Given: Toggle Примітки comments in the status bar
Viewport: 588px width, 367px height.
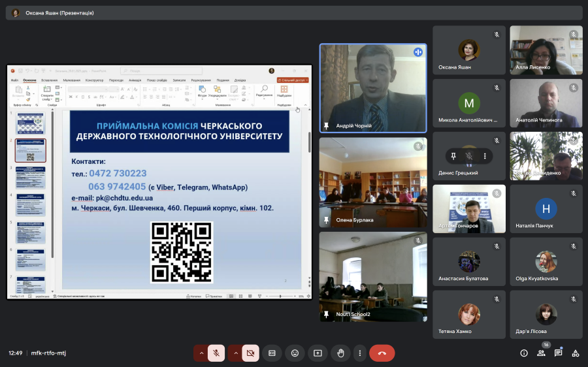Looking at the screenshot, I should [x=214, y=296].
